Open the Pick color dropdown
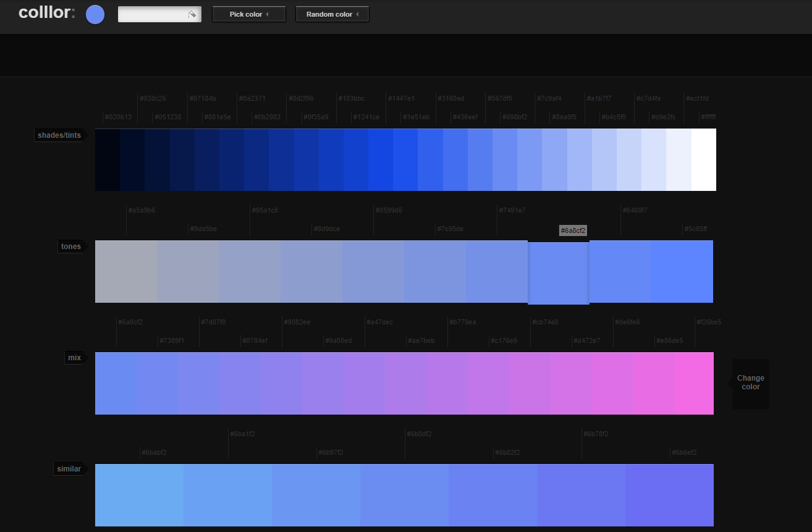Screen dimensions: 812x532 coord(248,14)
